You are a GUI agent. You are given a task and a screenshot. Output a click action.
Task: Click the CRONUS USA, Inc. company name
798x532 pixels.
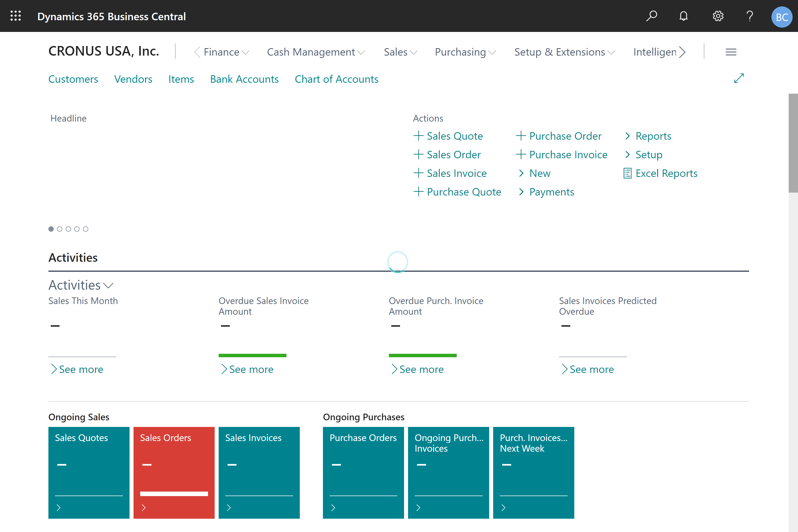pos(104,51)
